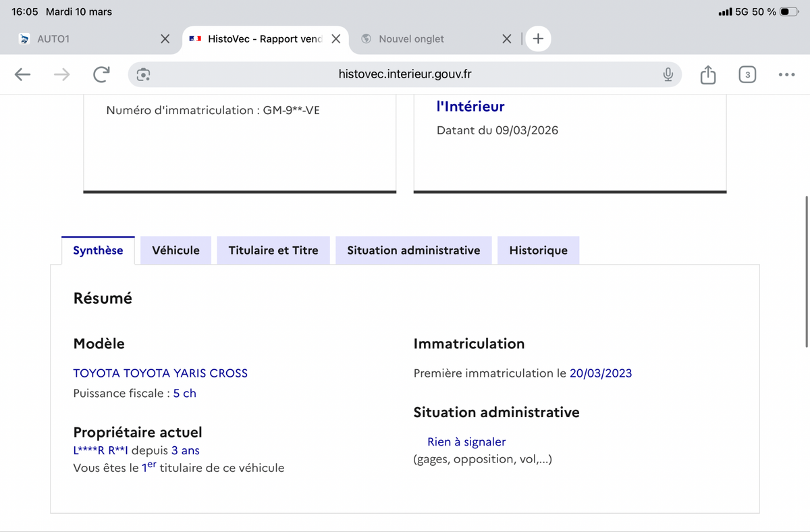Add a new browser tab
This screenshot has height=532, width=810.
click(x=538, y=39)
